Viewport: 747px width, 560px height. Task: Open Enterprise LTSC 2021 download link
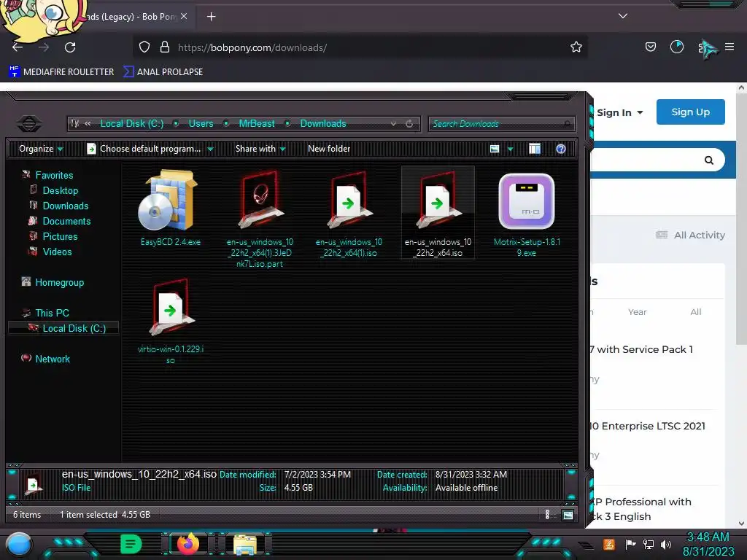coord(648,426)
